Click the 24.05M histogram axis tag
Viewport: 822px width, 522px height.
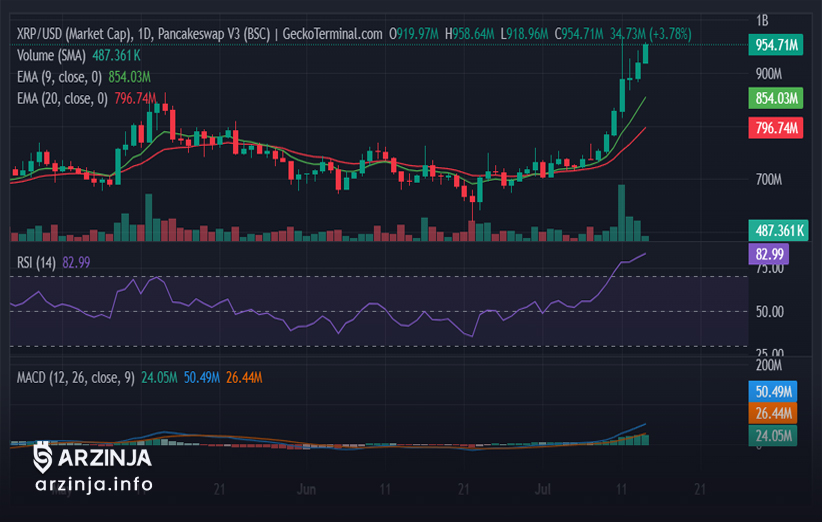click(773, 436)
